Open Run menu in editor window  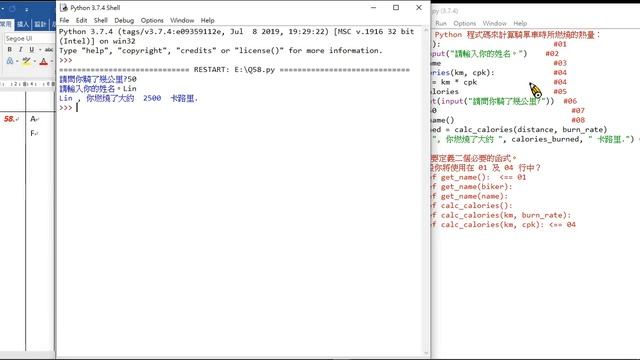(441, 23)
